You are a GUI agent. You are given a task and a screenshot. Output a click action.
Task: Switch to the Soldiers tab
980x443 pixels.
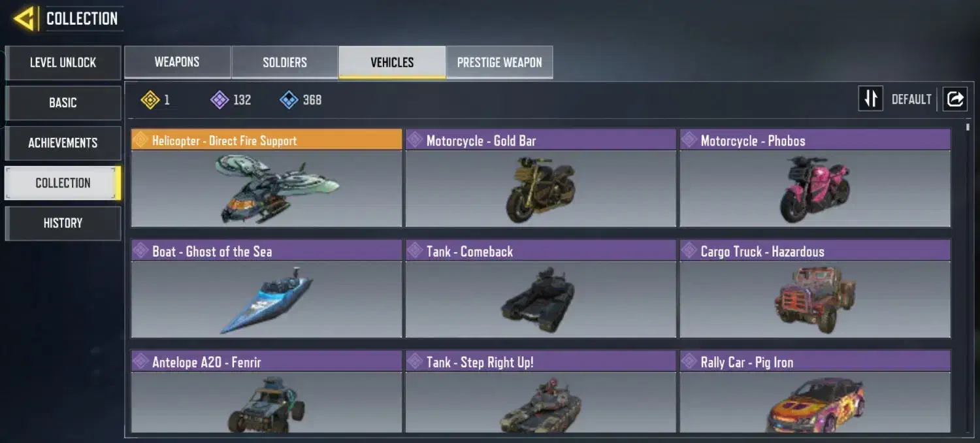pyautogui.click(x=285, y=62)
